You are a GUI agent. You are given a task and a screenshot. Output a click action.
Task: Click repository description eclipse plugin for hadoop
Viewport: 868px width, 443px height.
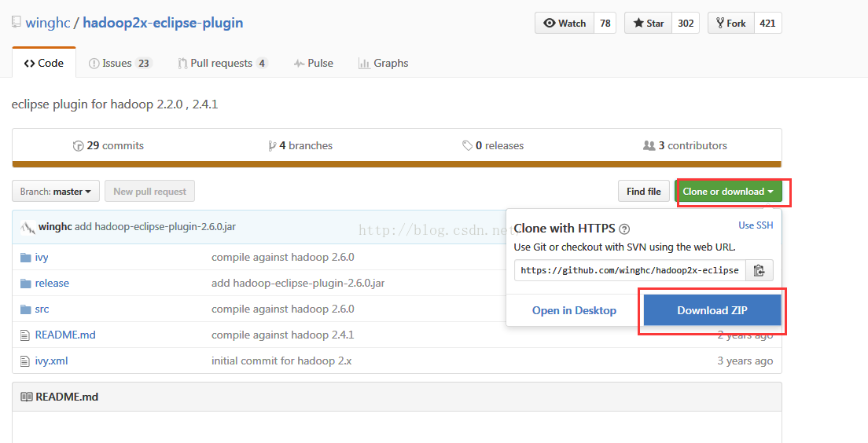115,104
